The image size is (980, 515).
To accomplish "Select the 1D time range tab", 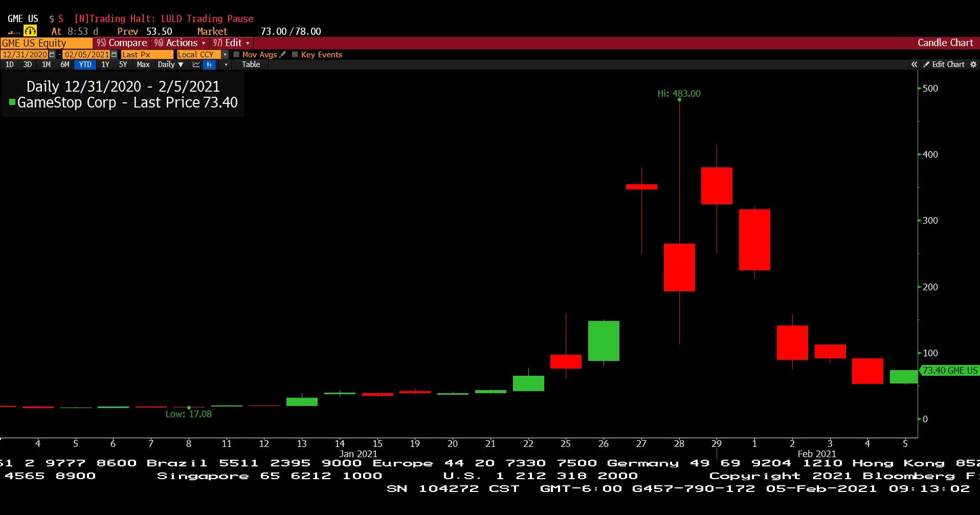I will tap(9, 65).
